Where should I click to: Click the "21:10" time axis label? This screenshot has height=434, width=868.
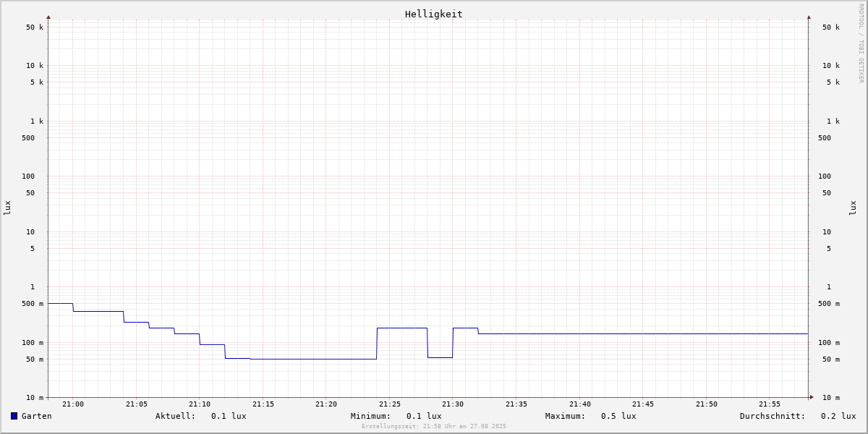point(200,404)
